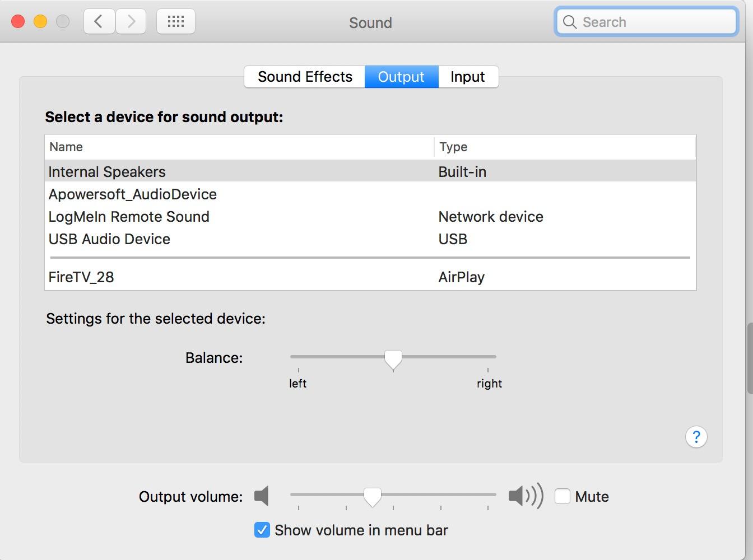Click the magnifying glass search icon

[570, 22]
